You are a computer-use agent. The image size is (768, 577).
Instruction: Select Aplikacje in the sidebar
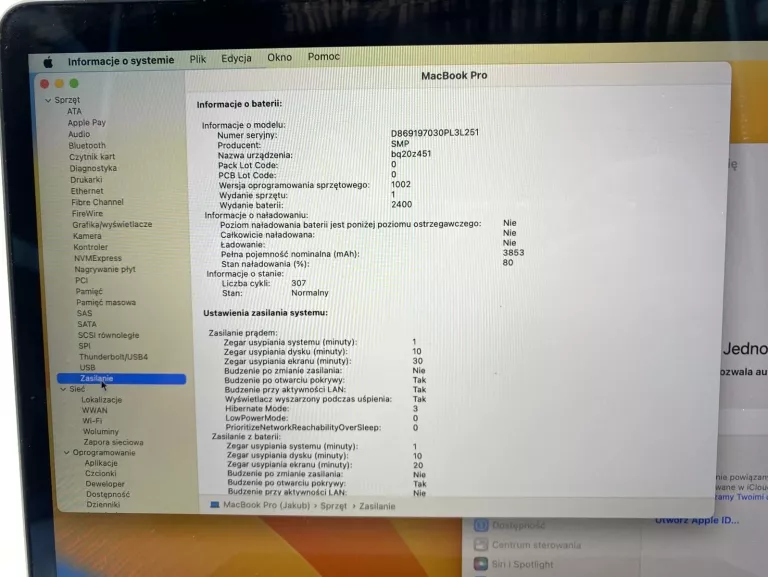101,463
